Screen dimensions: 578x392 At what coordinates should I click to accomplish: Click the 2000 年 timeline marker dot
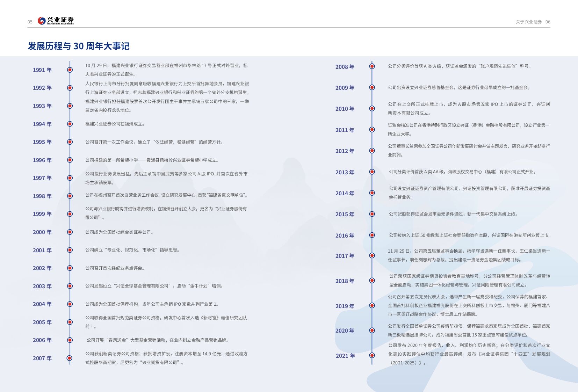click(x=70, y=232)
